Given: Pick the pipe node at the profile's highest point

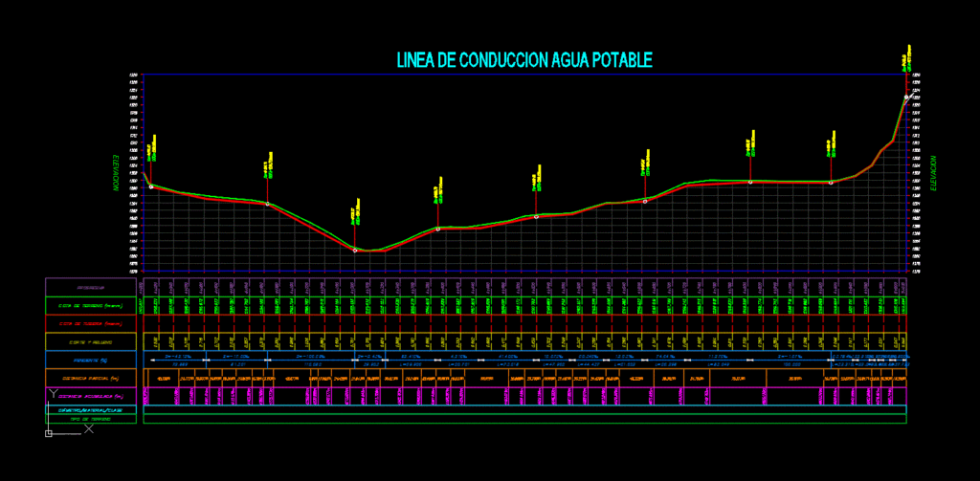Looking at the screenshot, I should (906, 97).
